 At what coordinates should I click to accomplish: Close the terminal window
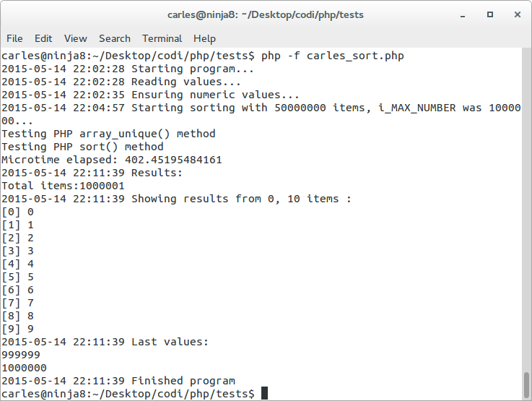coord(518,14)
